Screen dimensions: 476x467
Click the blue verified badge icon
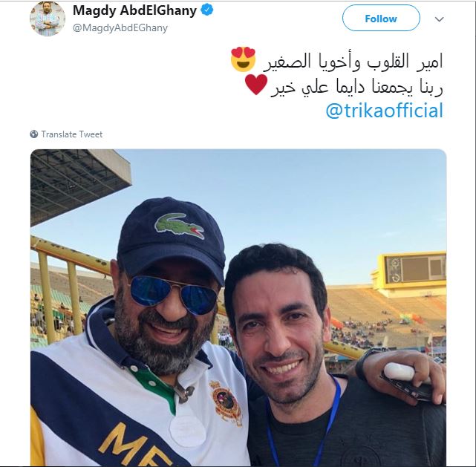tap(207, 10)
